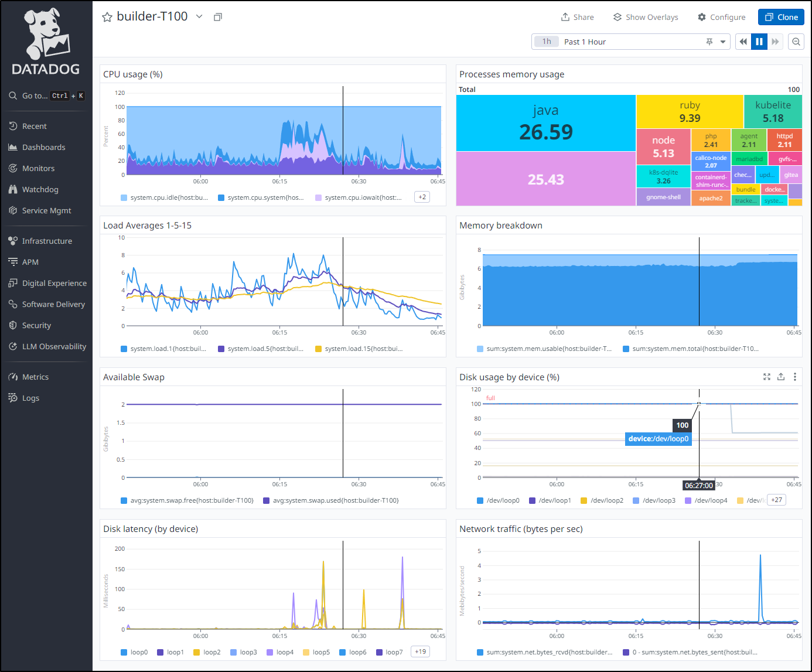Toggle system.mem.usable legend entry
This screenshot has width=812, height=672.
pos(545,349)
